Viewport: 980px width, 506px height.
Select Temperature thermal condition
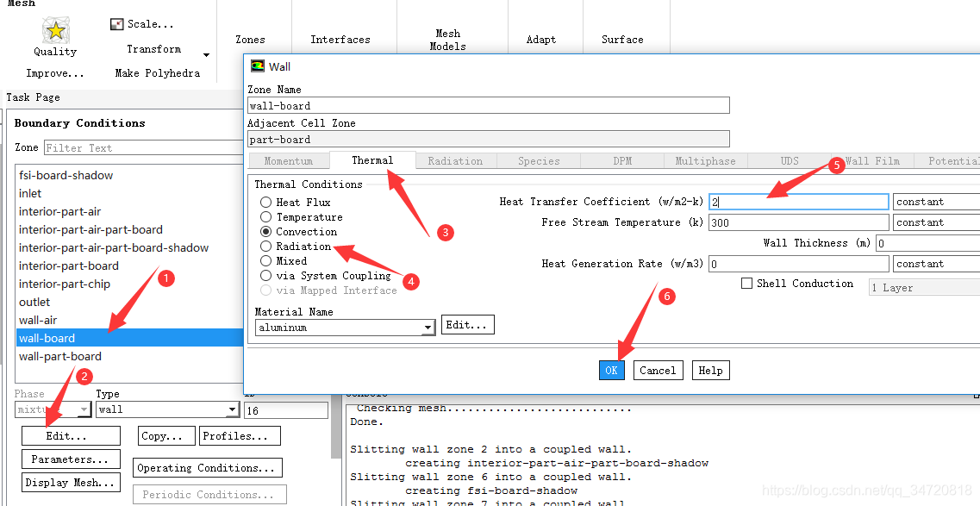click(266, 216)
